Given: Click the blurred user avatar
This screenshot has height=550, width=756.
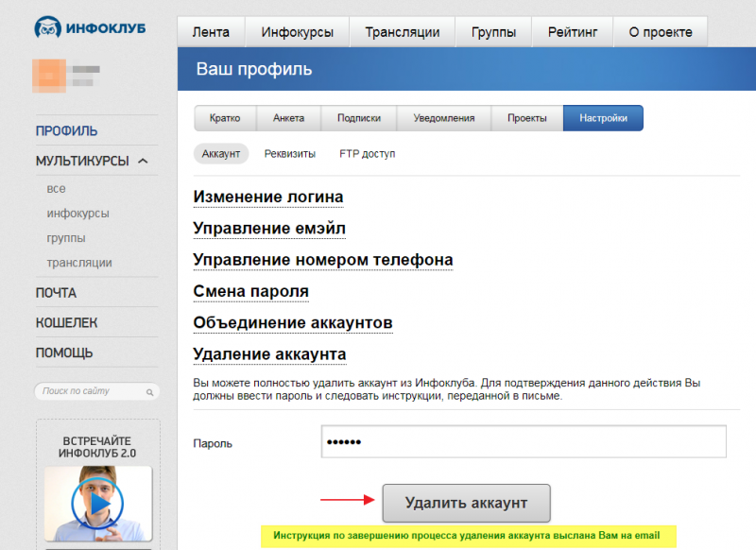Looking at the screenshot, I should [49, 76].
